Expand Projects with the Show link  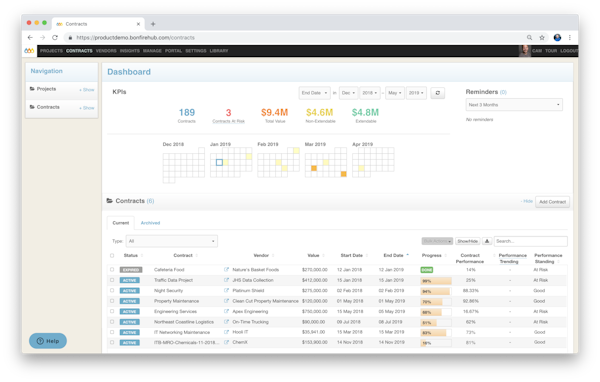pos(87,90)
